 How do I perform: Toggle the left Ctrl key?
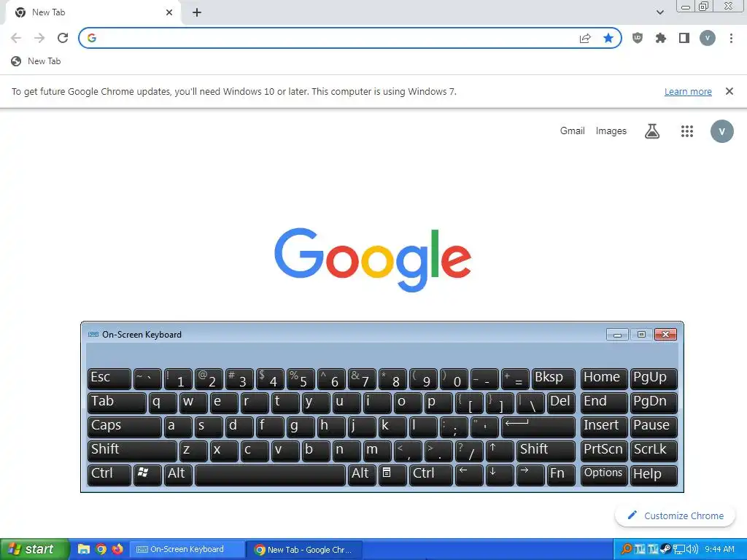point(109,475)
